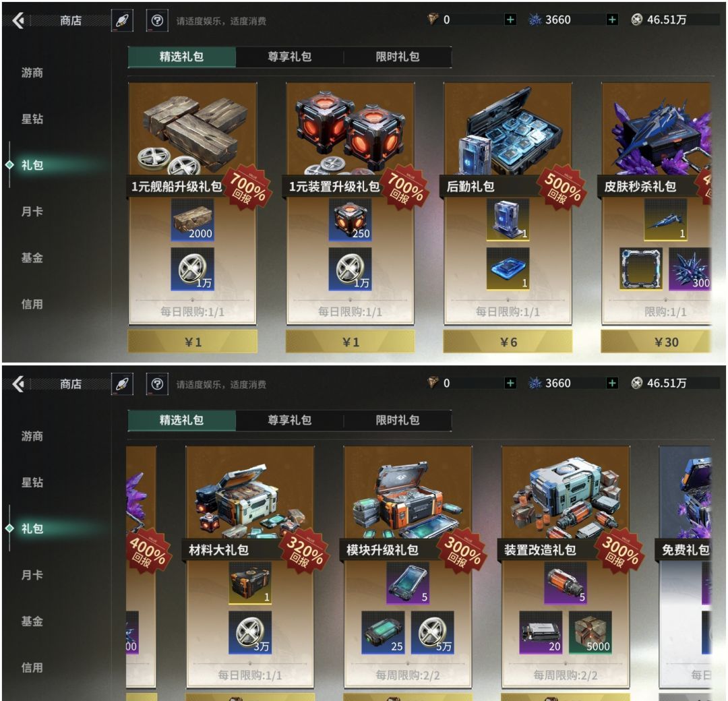Viewport: 728px width, 701px height.
Task: Buy 1元舰船升级礼包 with its ¥1 button
Action: (192, 342)
